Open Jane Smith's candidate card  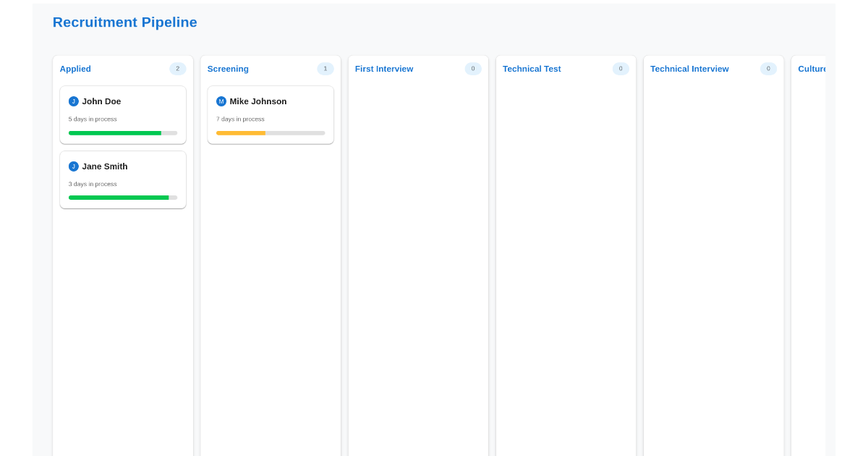(x=123, y=180)
